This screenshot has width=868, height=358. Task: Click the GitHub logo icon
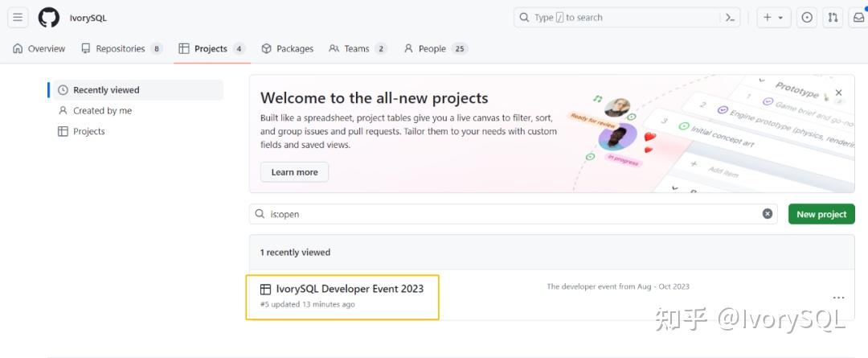(x=48, y=18)
